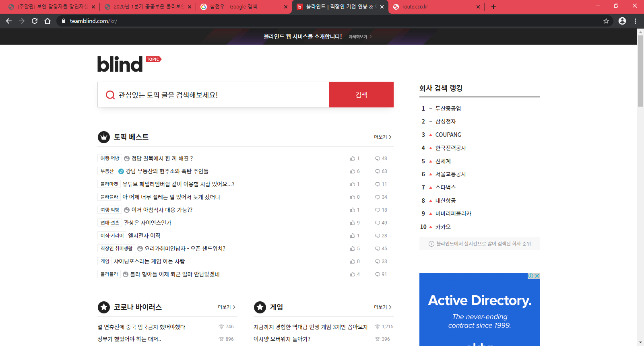Open company 한국전력공사 in ranking
The height and width of the screenshot is (346, 644).
coord(451,148)
